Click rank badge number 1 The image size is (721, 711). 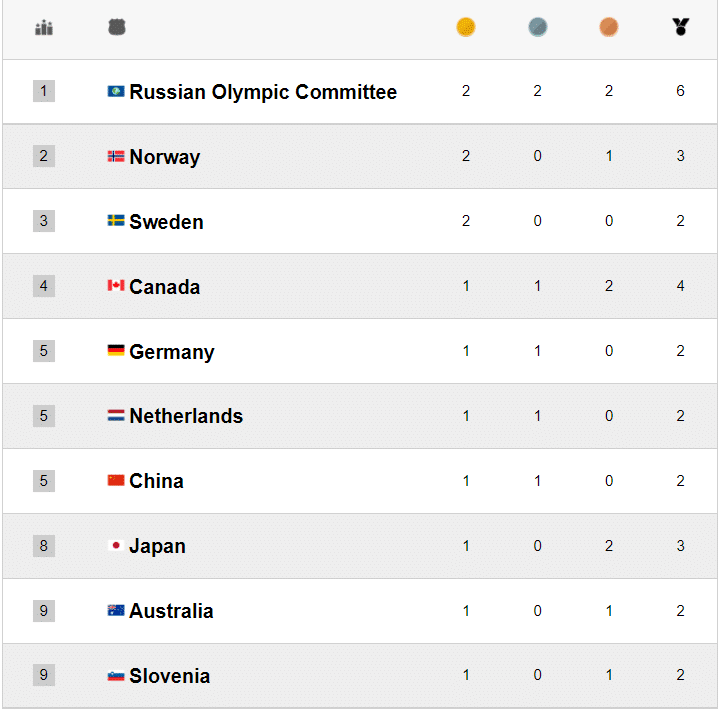tap(43, 92)
